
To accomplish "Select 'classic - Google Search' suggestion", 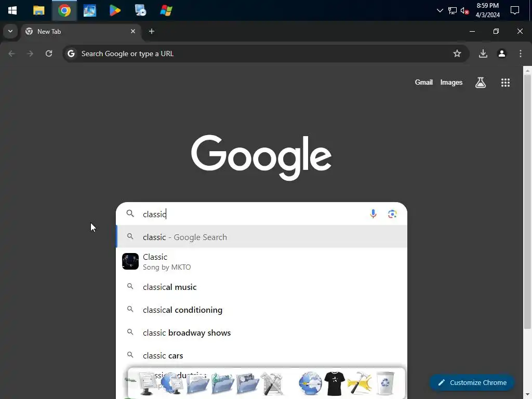I will (x=262, y=237).
